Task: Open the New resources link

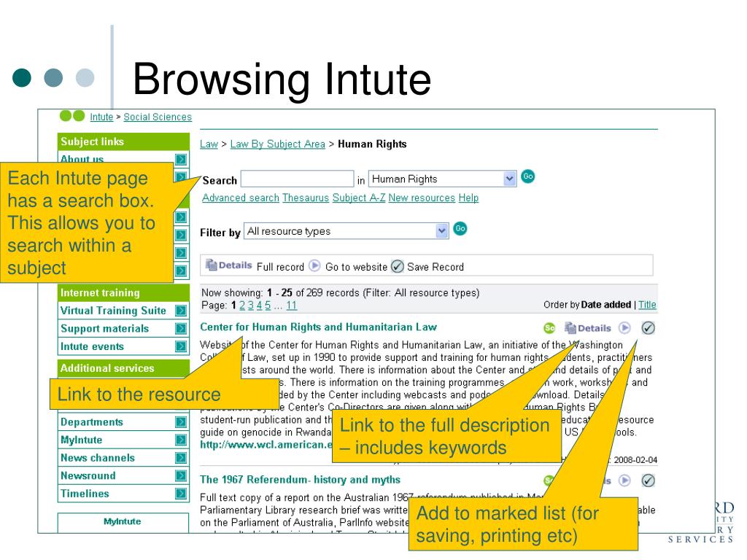Action: [422, 198]
